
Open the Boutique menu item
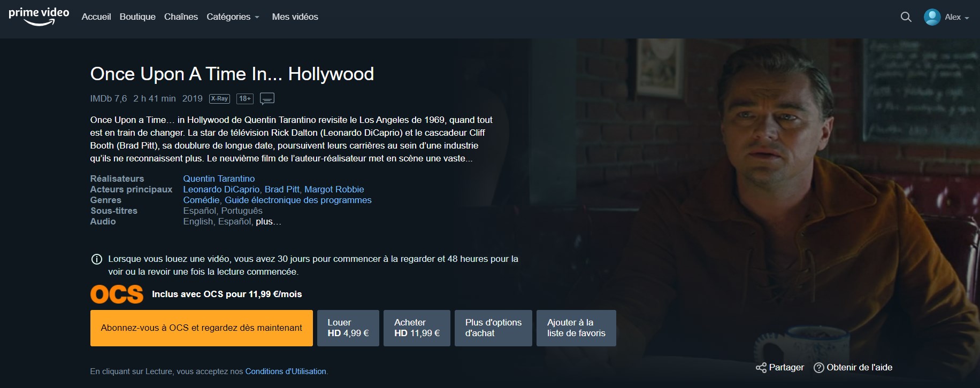[x=137, y=17]
